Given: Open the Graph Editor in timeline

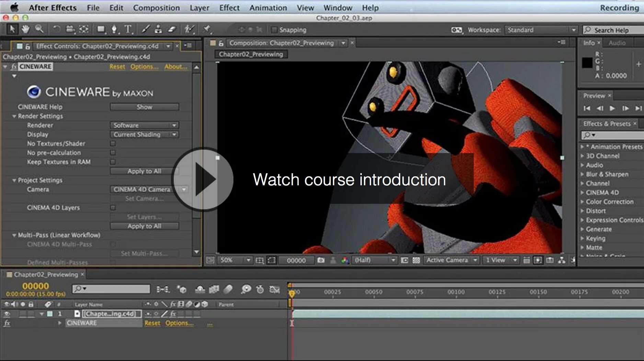Looking at the screenshot, I should (275, 290).
